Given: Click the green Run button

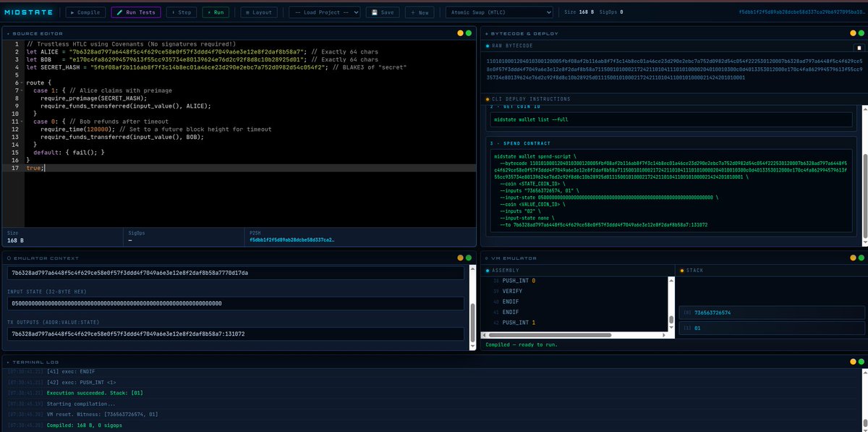Looking at the screenshot, I should point(216,12).
